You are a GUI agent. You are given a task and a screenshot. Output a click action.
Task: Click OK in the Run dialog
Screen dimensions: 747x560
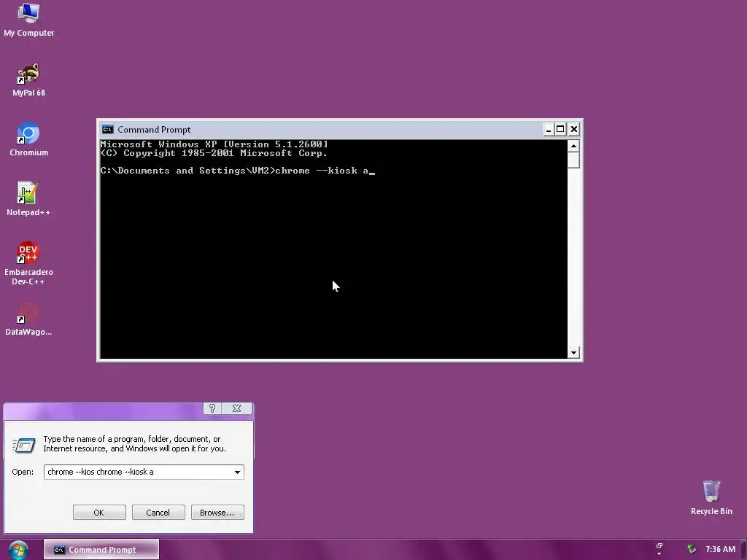click(99, 513)
